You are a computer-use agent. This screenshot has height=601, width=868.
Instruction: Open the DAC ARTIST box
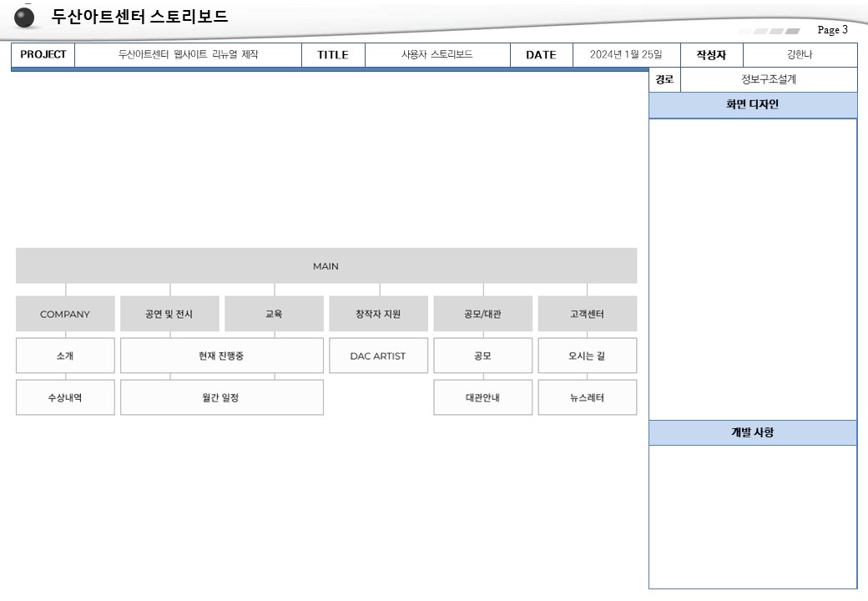(x=379, y=356)
